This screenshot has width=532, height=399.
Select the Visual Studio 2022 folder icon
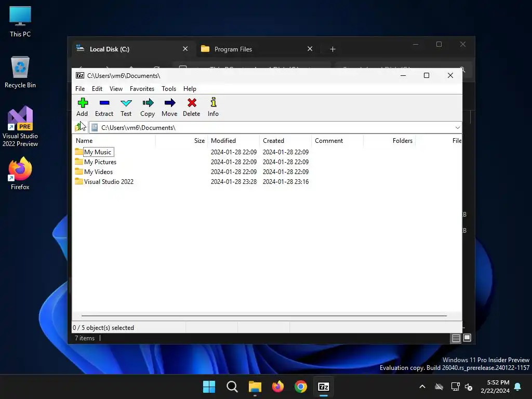coord(79,181)
